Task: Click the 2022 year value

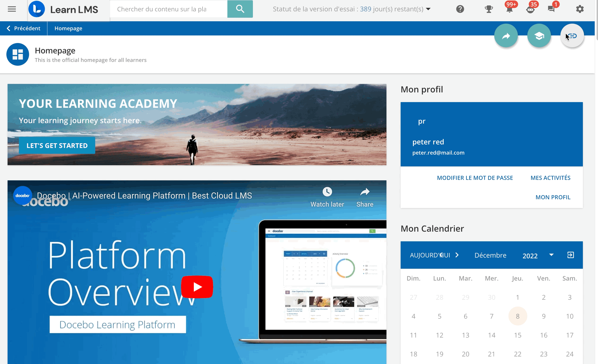Action: click(530, 256)
